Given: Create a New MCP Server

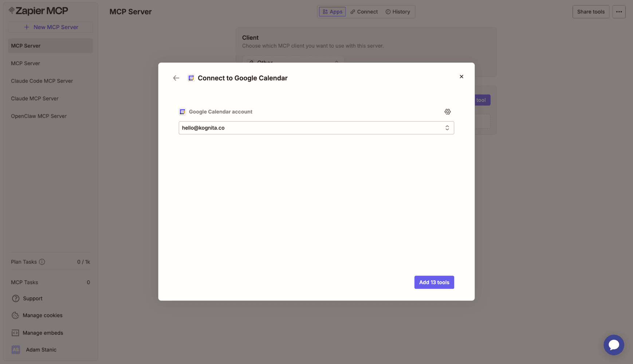Looking at the screenshot, I should tap(51, 27).
